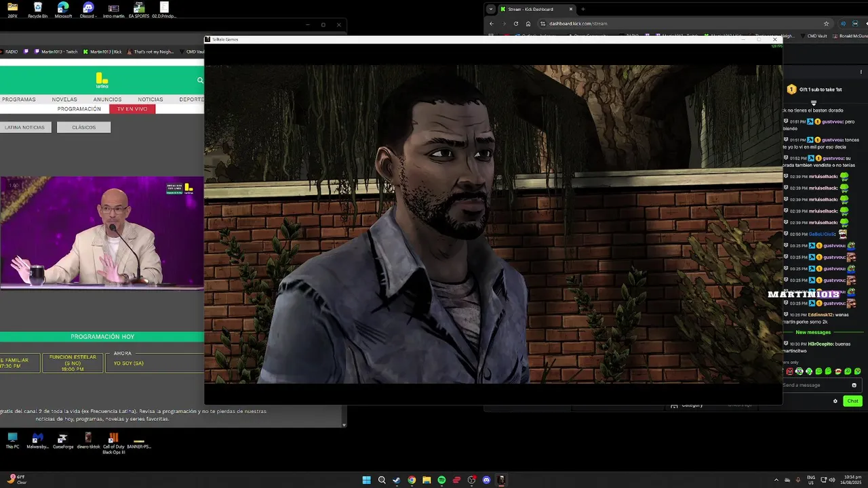Open NOVELAS menu on Latina site
Image resolution: width=868 pixels, height=488 pixels.
point(64,99)
